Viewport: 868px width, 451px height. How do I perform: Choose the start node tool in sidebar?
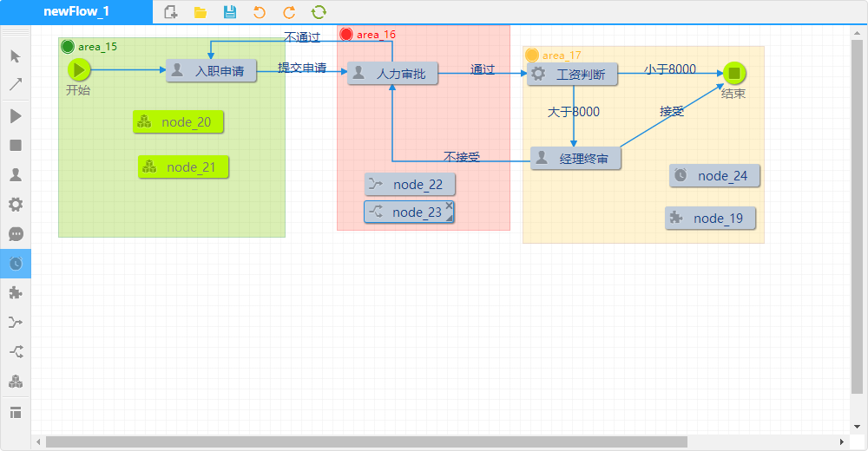[16, 115]
